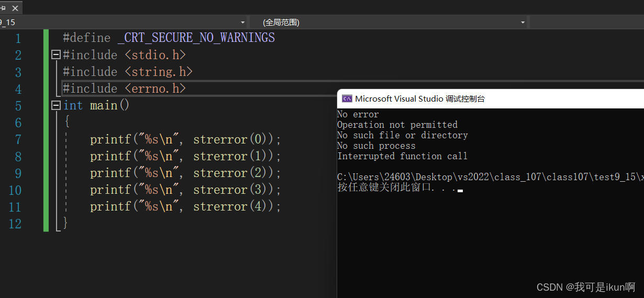Click 'Interrupted function call' console line
The height and width of the screenshot is (298, 644).
pyautogui.click(x=403, y=156)
